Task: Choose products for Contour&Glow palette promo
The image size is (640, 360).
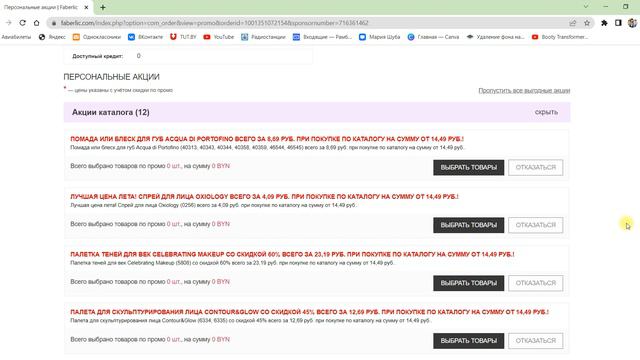Action: [469, 341]
